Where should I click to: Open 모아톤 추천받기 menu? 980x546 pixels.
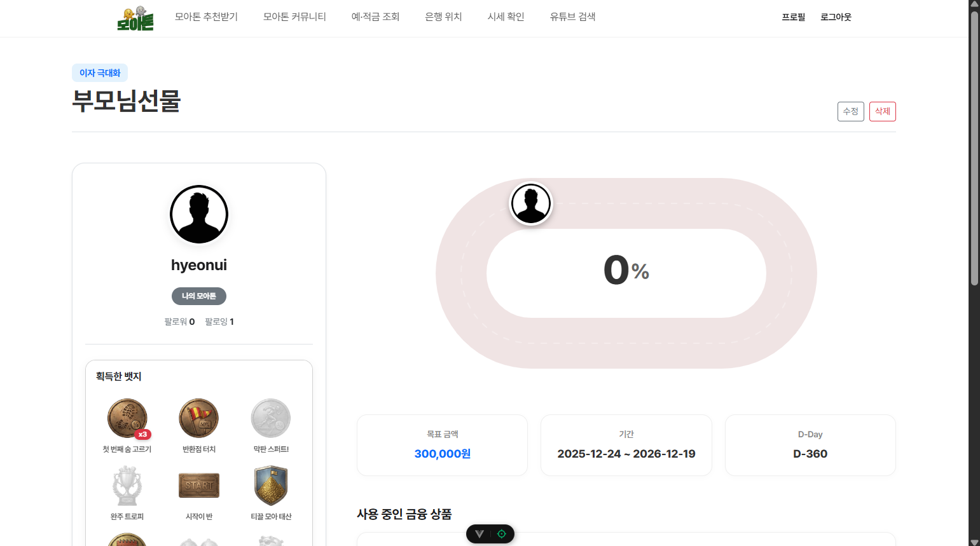(x=206, y=17)
